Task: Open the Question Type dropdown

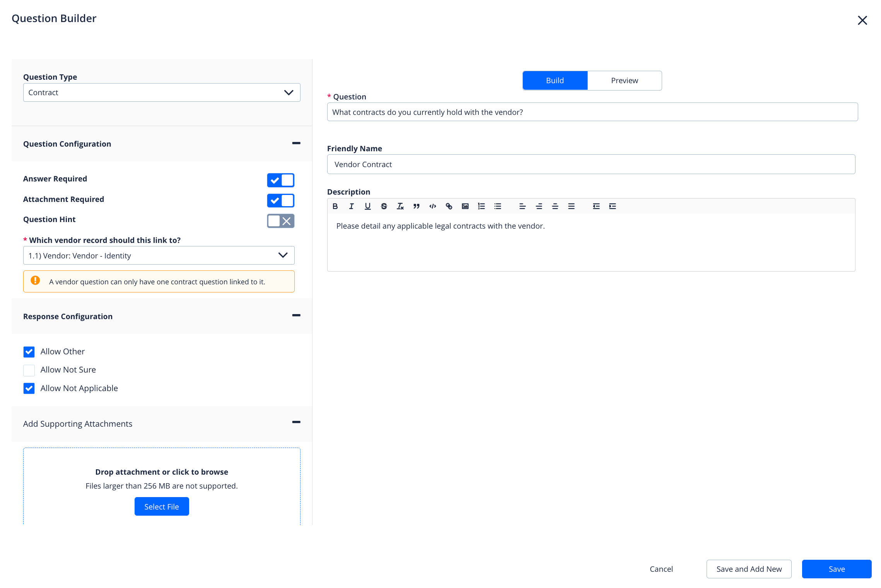Action: click(161, 92)
